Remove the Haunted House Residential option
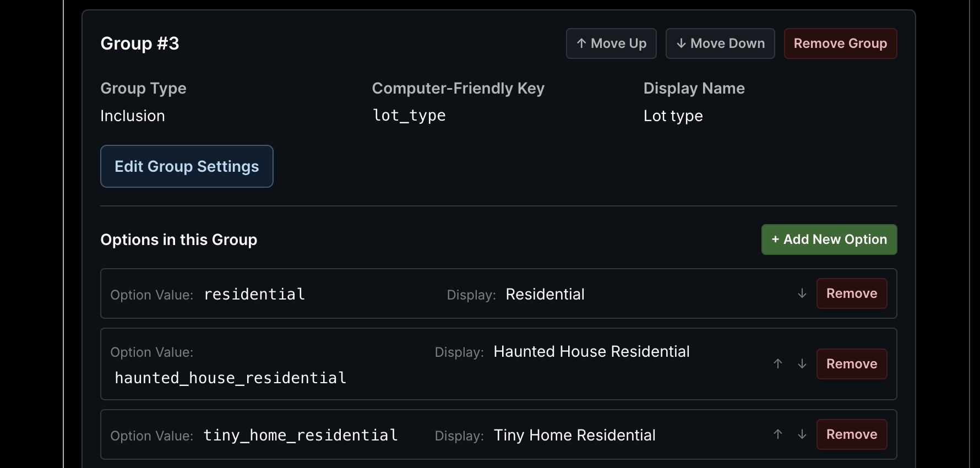Image resolution: width=980 pixels, height=468 pixels. (x=852, y=364)
